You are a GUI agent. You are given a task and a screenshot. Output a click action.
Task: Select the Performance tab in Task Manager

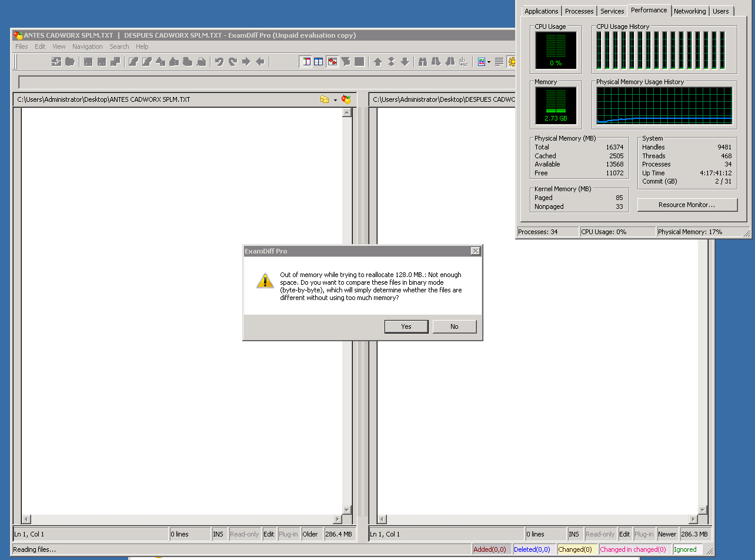649,10
